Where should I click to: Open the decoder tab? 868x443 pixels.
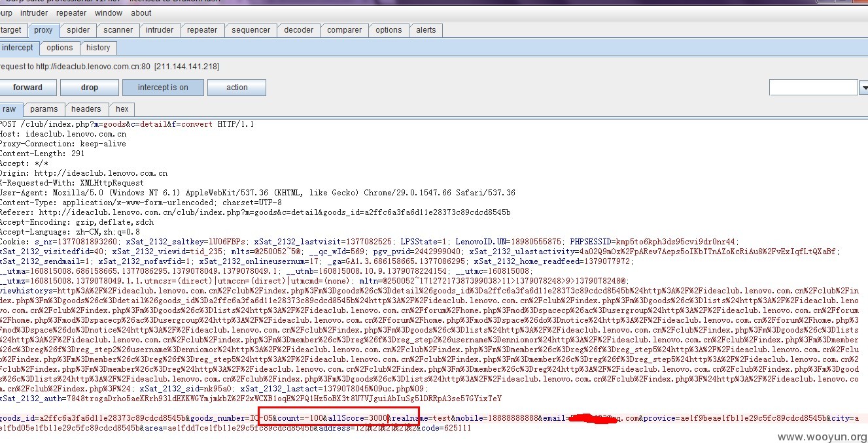pos(299,30)
